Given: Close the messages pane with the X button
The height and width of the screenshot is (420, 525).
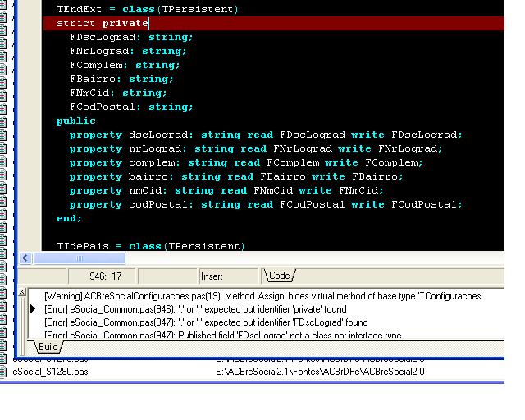Looking at the screenshot, I should click(x=22, y=292).
